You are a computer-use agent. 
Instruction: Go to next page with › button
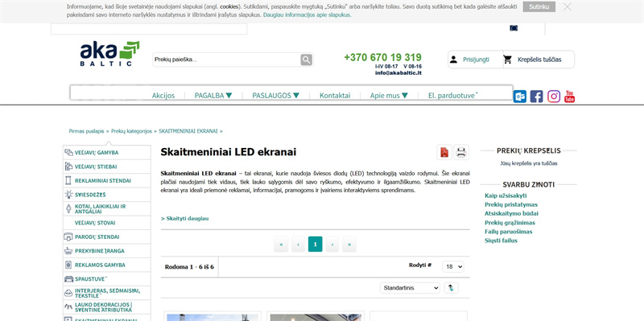tap(332, 245)
